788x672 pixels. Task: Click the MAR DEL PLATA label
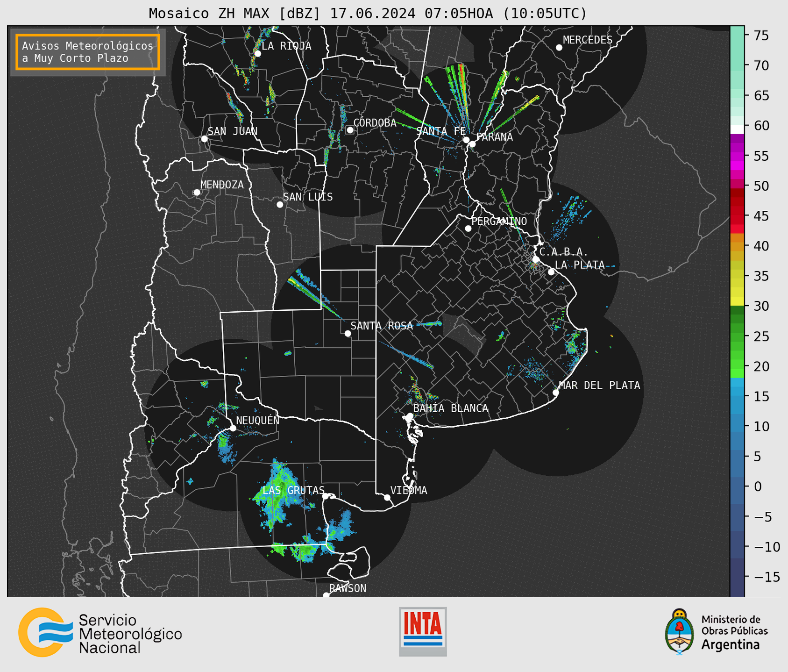pyautogui.click(x=599, y=386)
